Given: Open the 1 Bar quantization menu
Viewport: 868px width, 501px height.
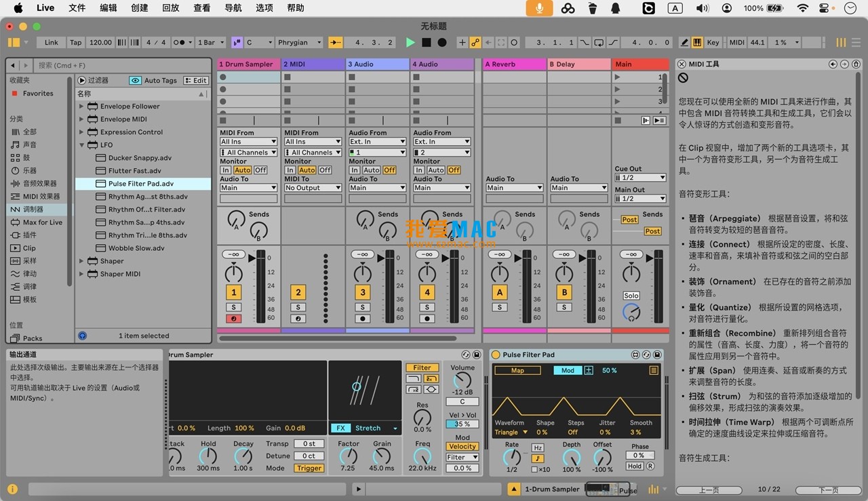Looking at the screenshot, I should point(210,42).
